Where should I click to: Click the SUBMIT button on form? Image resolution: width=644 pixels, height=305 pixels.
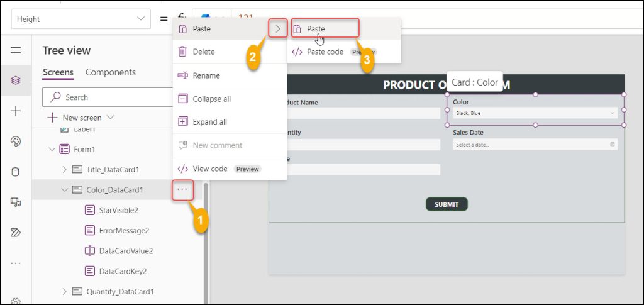click(x=447, y=204)
